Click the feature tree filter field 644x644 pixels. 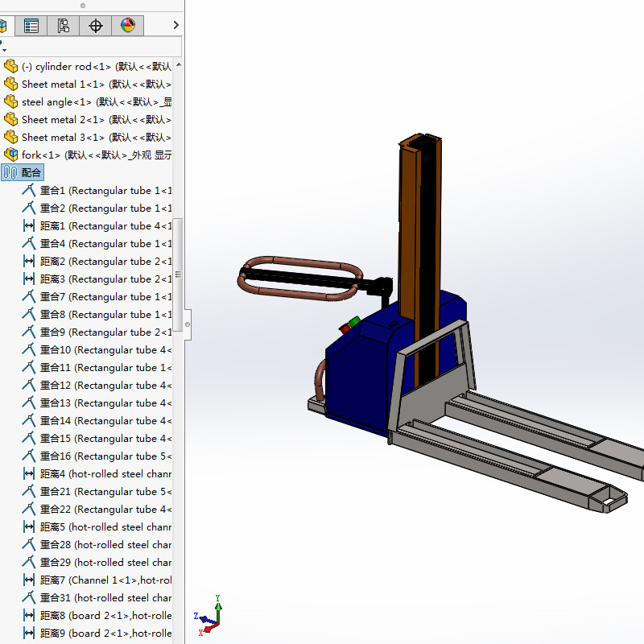click(90, 47)
